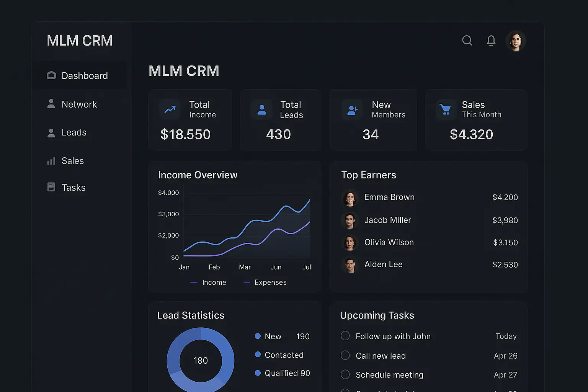Click the Lead Statistics heading
This screenshot has height=392, width=588.
click(x=191, y=315)
